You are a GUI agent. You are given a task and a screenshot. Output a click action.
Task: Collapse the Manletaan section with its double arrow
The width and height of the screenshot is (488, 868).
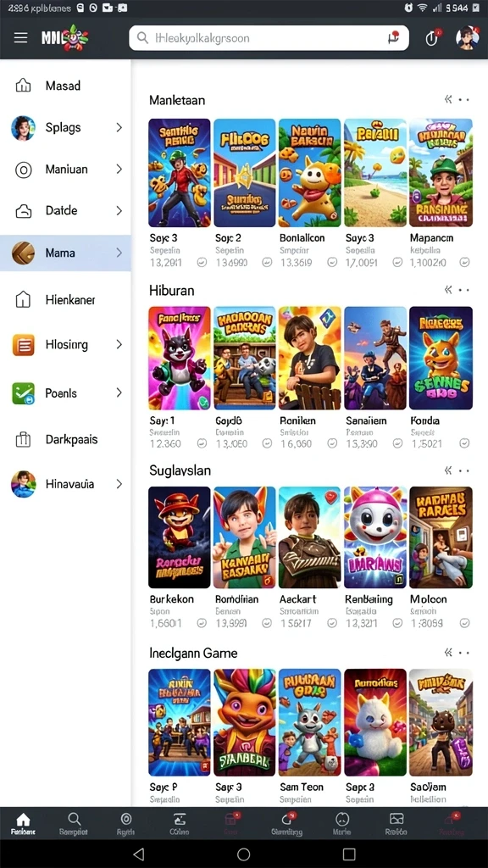[x=448, y=100]
